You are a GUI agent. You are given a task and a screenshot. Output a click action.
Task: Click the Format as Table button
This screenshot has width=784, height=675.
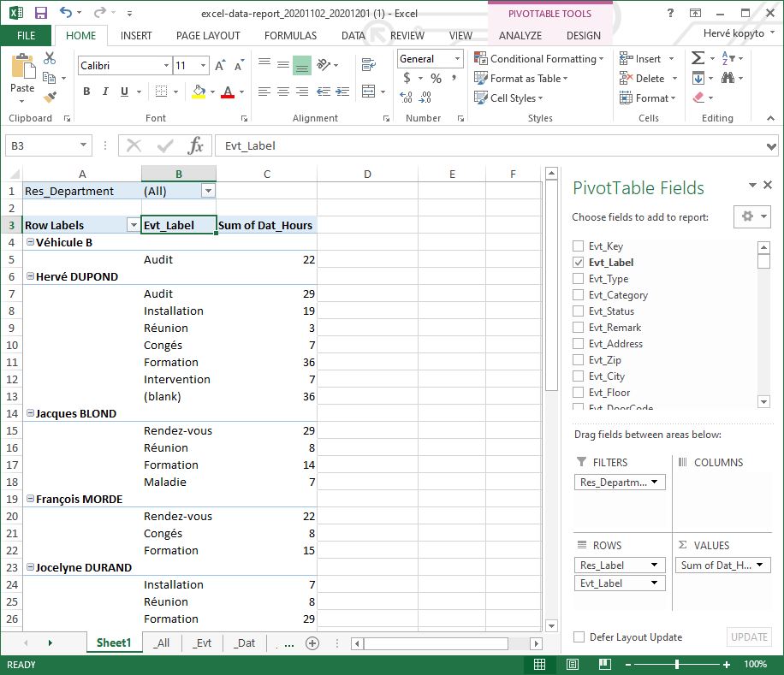coord(521,78)
